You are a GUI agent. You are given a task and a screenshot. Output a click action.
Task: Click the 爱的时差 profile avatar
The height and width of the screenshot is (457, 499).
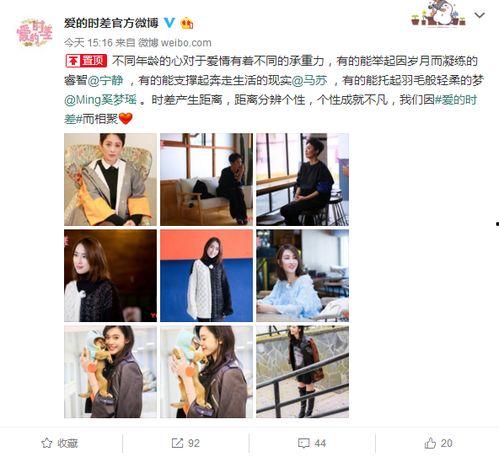coord(35,33)
